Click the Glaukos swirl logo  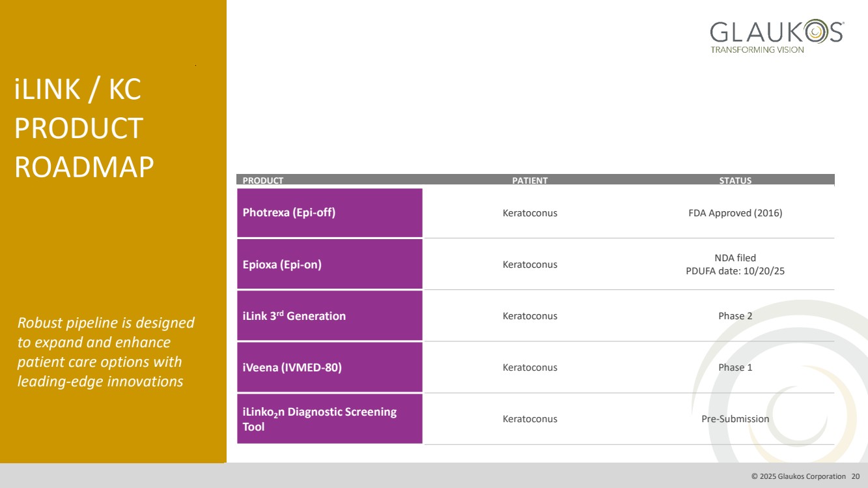point(776,36)
